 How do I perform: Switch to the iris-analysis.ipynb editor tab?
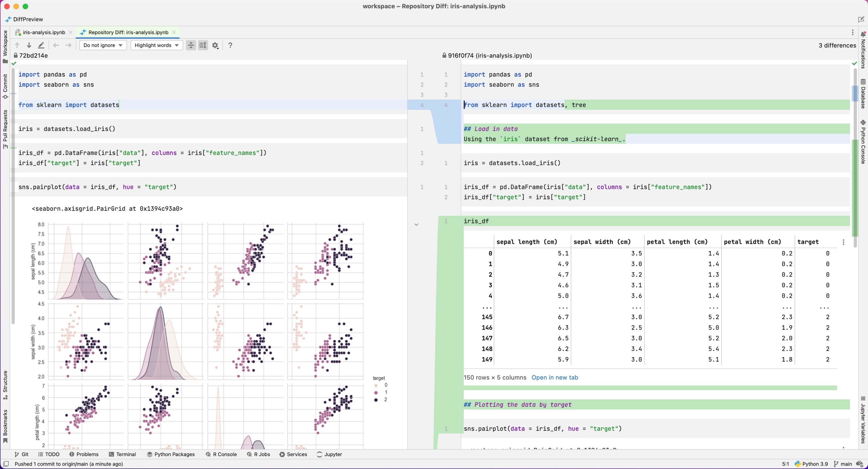pos(43,32)
